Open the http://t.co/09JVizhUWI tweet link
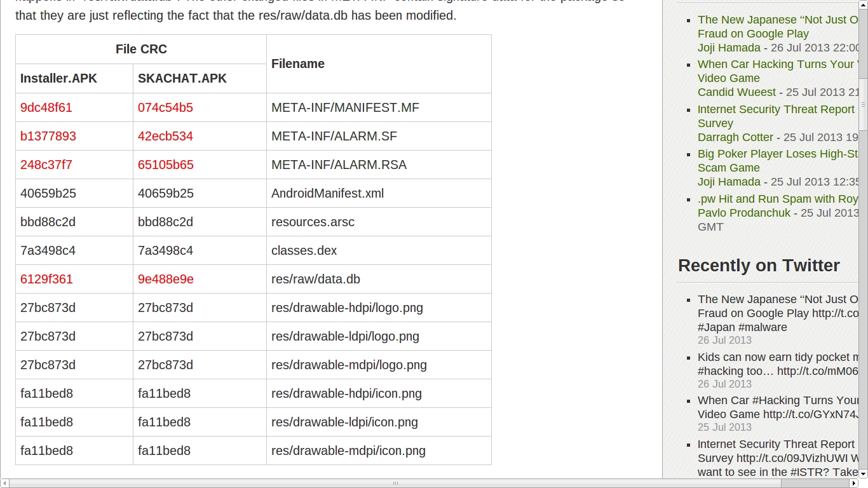The width and height of the screenshot is (868, 488). tap(792, 458)
